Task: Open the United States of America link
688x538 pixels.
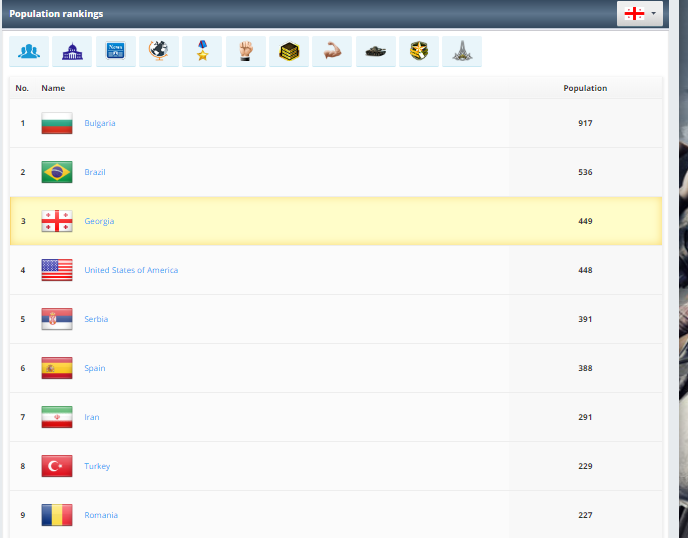Action: (x=131, y=270)
